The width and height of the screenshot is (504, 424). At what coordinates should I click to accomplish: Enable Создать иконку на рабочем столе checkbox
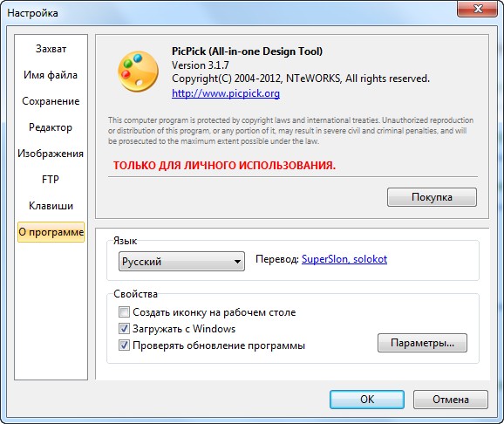click(x=124, y=311)
